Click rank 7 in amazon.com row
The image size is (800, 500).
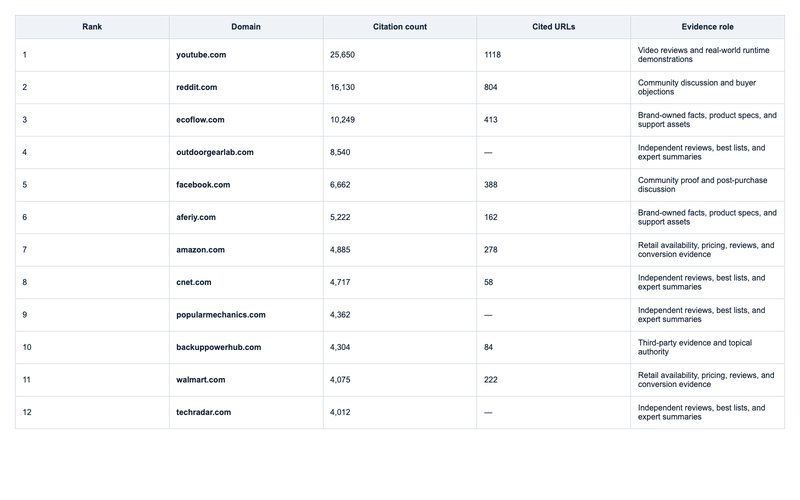point(24,250)
